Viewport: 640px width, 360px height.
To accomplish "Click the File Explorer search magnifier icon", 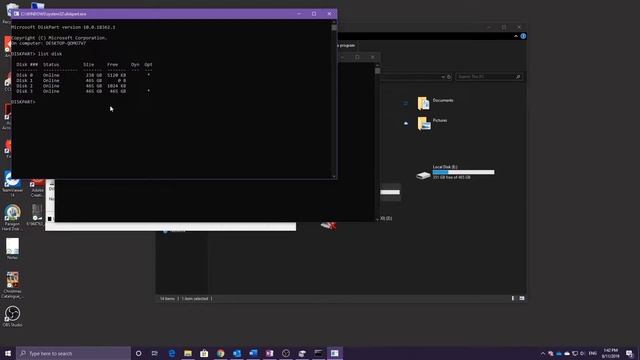I will coord(518,77).
